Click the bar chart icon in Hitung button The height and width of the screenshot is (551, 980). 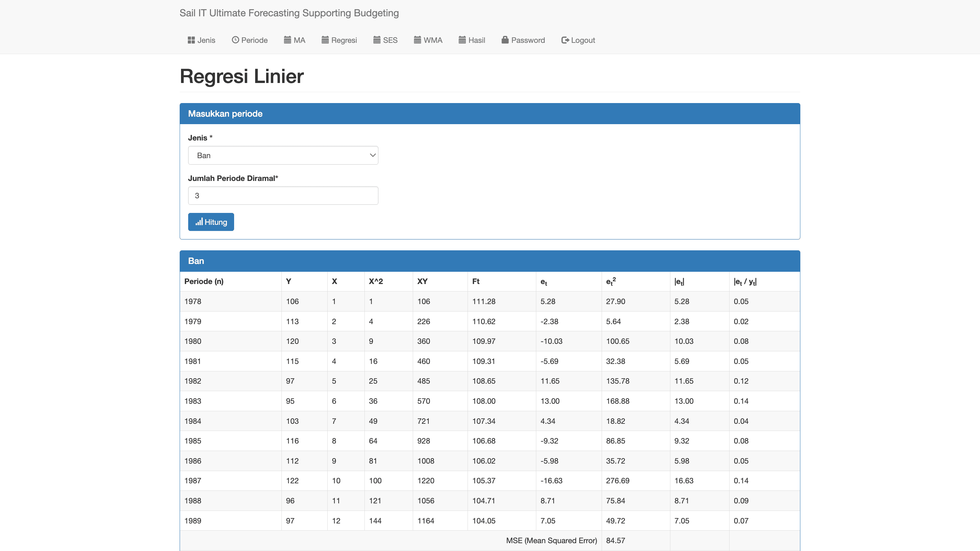point(199,222)
